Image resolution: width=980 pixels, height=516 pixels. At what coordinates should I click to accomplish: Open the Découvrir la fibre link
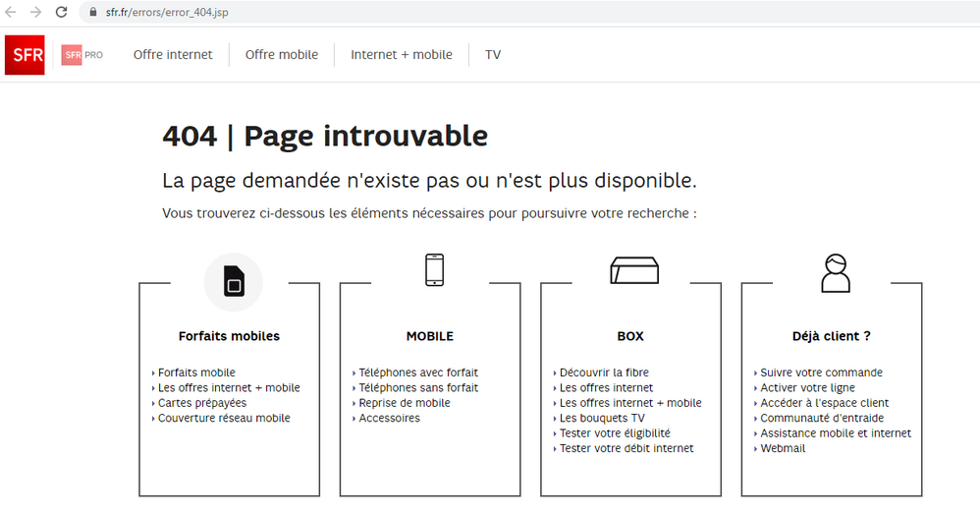(x=604, y=373)
